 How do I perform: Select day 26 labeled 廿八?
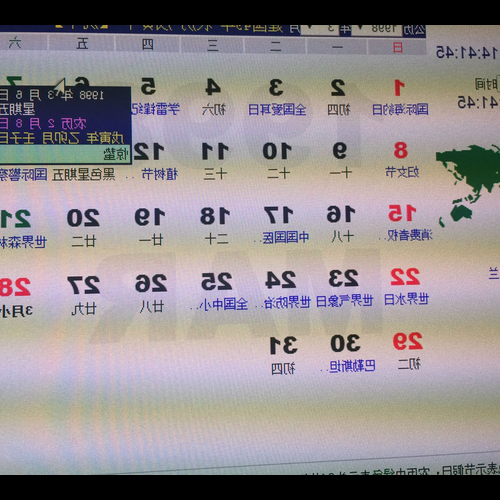[151, 284]
